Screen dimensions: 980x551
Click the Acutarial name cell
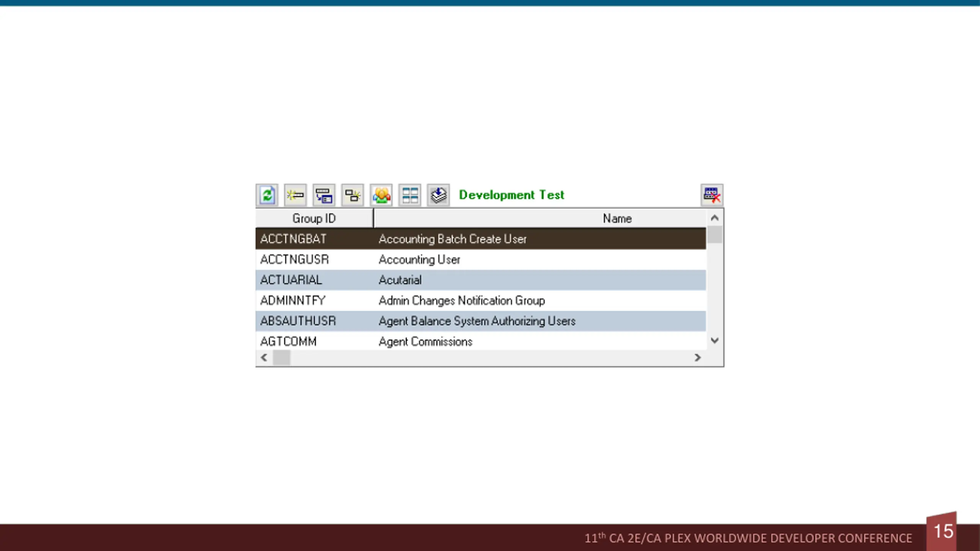(540, 280)
